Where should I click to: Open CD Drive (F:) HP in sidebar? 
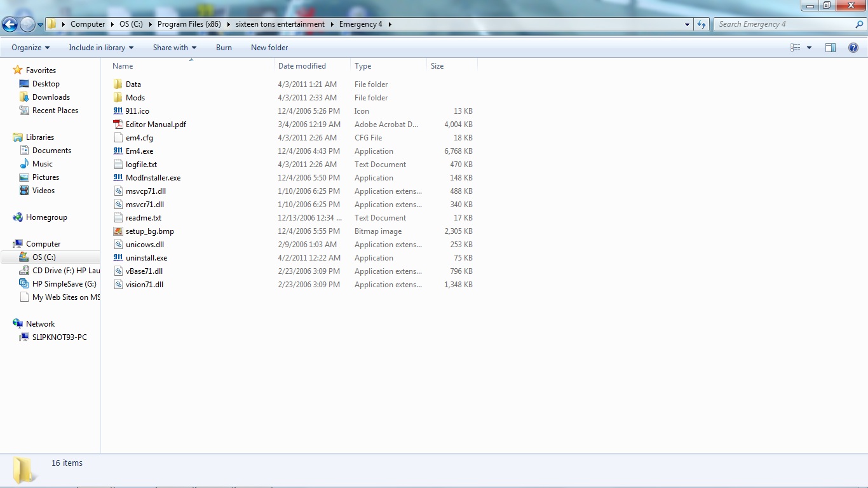pyautogui.click(x=66, y=271)
